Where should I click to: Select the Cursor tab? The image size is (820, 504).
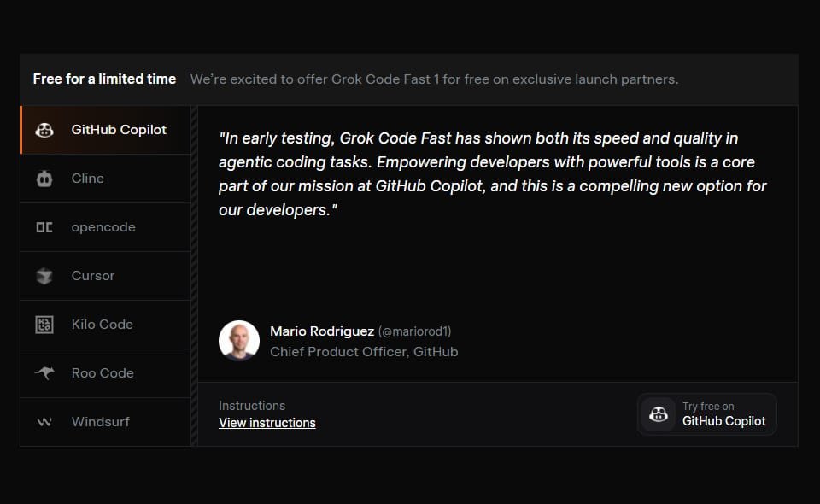point(106,276)
